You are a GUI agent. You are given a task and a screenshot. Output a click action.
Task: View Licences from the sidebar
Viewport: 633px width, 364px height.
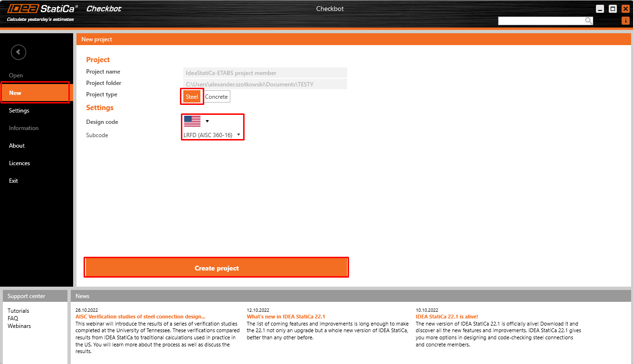19,163
